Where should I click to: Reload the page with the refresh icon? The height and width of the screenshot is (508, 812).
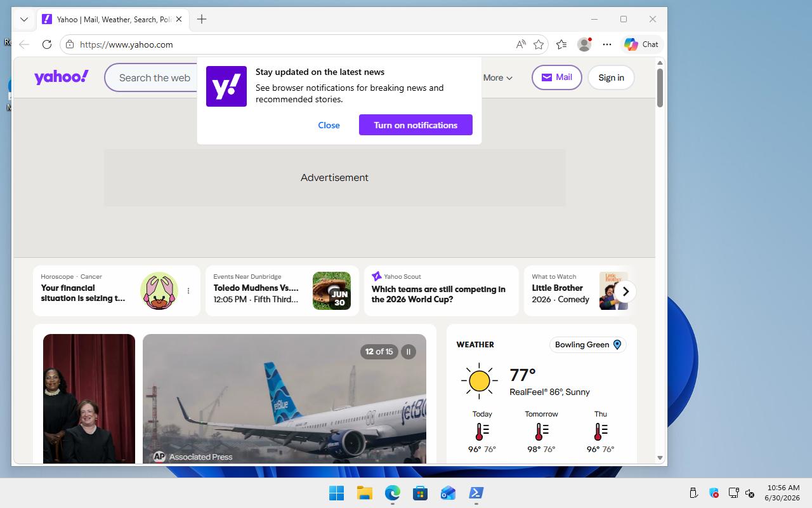click(46, 44)
